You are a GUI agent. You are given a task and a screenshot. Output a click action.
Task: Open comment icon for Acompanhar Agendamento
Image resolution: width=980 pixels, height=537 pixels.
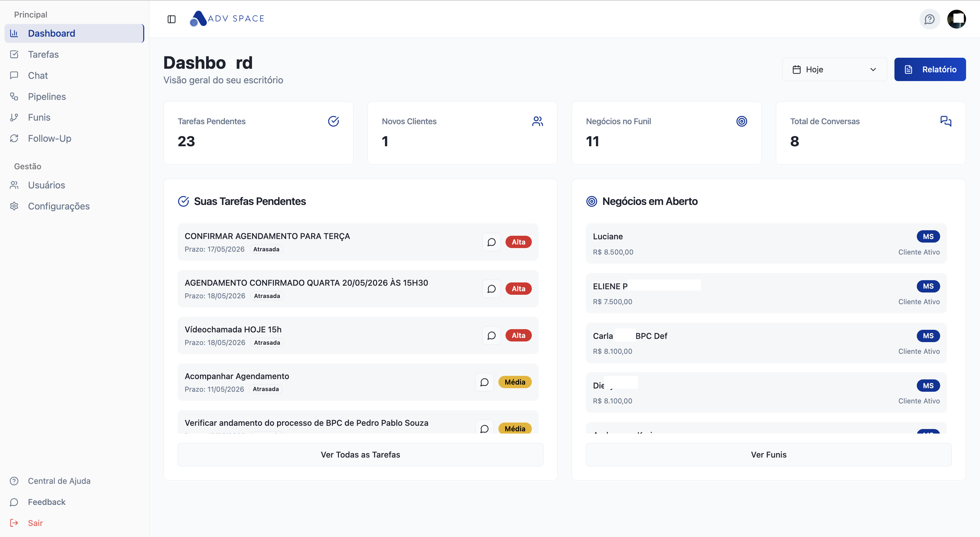tap(484, 382)
